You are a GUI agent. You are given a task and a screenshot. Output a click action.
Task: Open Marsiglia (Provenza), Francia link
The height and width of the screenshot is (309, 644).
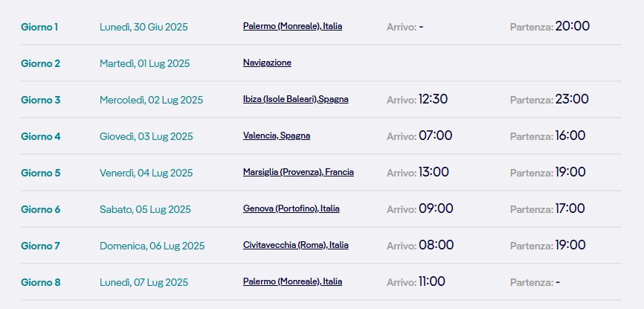pyautogui.click(x=298, y=172)
